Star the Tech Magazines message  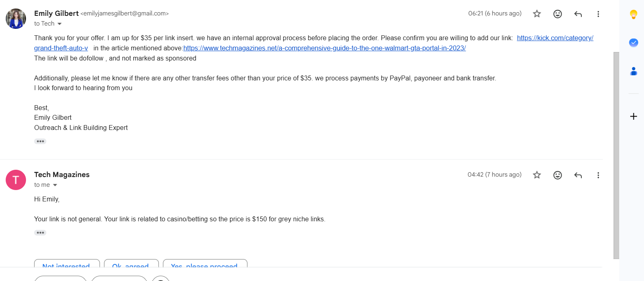click(x=537, y=175)
